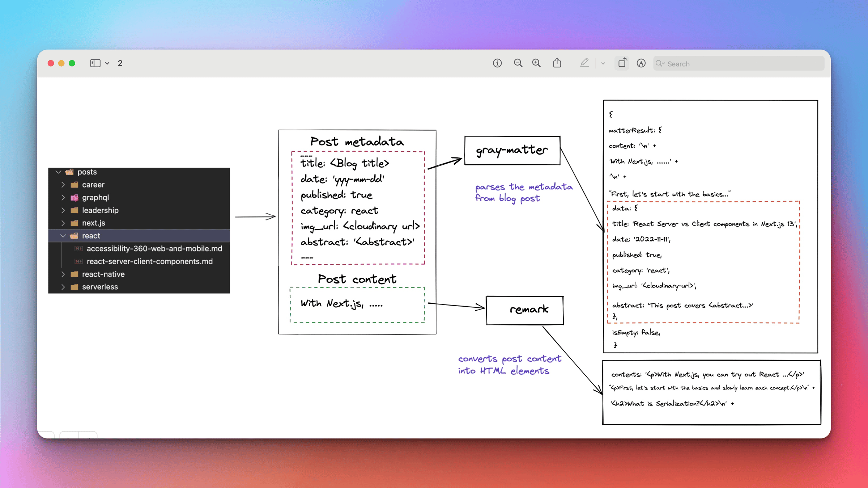868x488 pixels.
Task: Expand the career folder in posts
Action: (64, 184)
